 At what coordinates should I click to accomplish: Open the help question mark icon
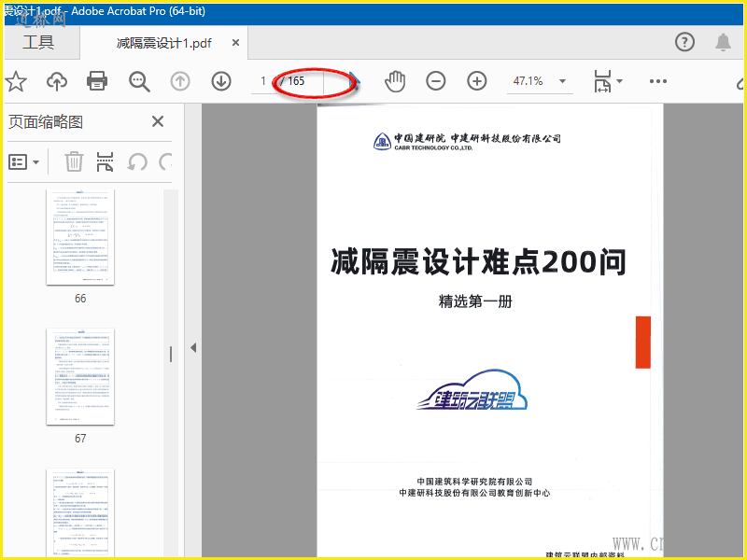click(684, 42)
